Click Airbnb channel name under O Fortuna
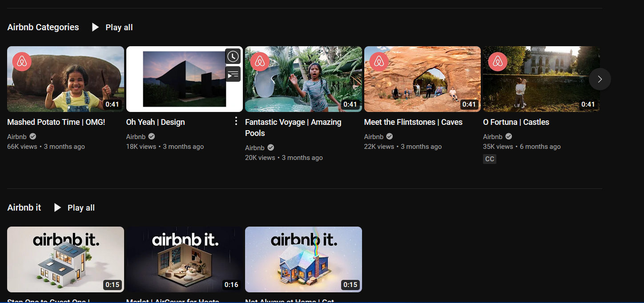 (493, 136)
